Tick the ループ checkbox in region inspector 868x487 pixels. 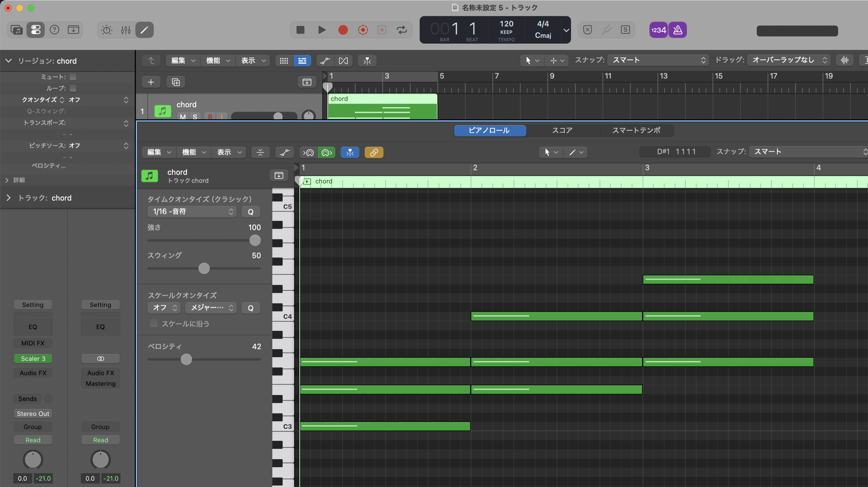click(73, 88)
